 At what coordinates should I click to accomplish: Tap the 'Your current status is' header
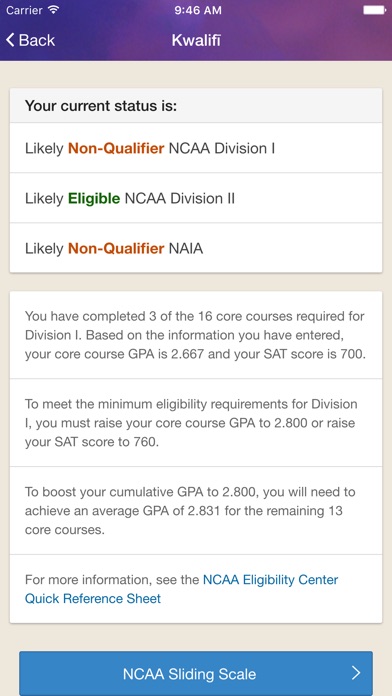[x=196, y=106]
